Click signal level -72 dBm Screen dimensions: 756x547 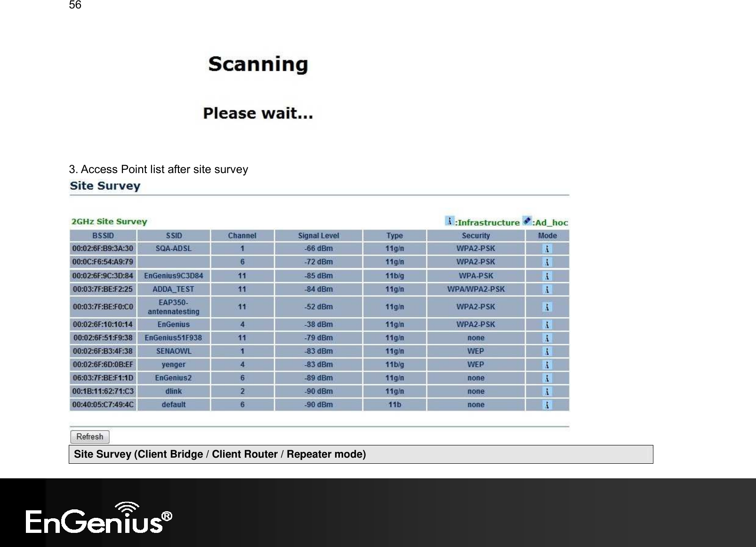(x=319, y=262)
